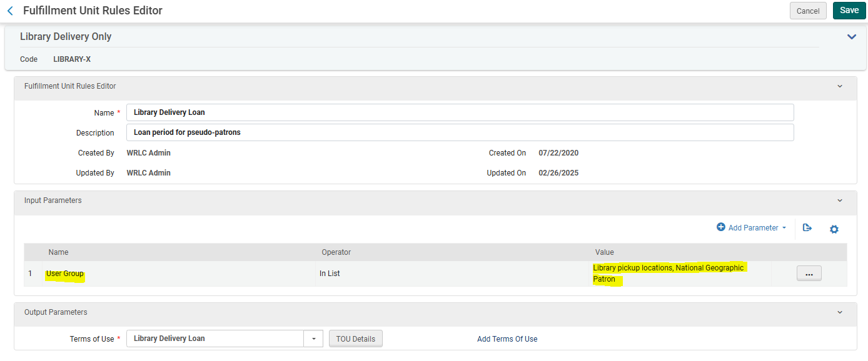This screenshot has width=868, height=361.
Task: Export the input parameters list
Action: [808, 229]
